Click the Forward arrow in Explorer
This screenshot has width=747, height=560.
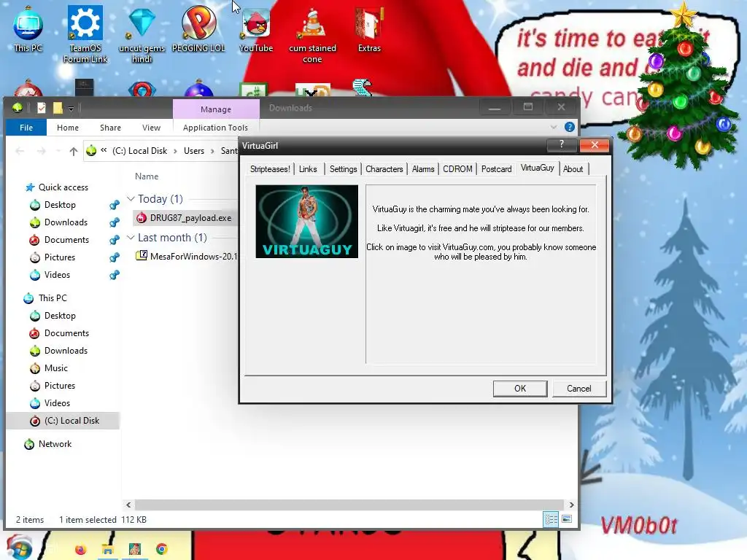pyautogui.click(x=42, y=151)
